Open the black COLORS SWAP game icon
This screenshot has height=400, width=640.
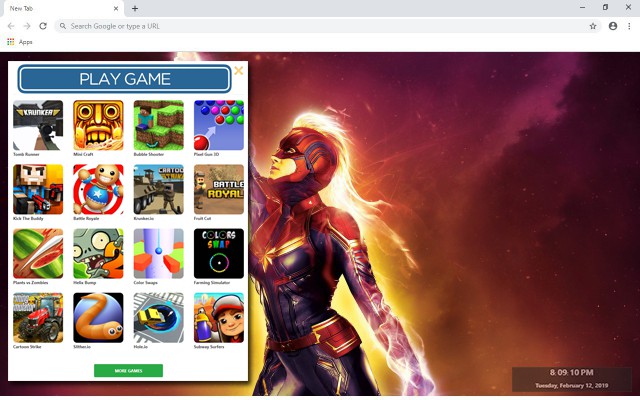(x=219, y=253)
